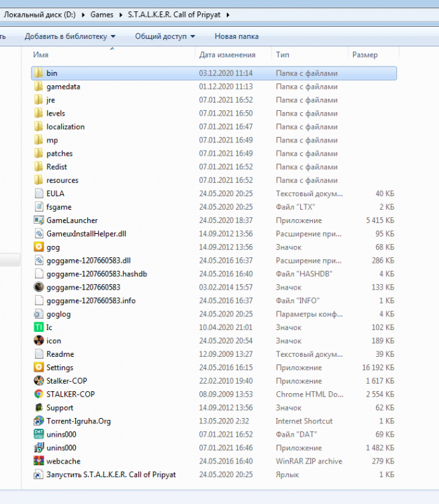Click the jre folder icon

(x=38, y=100)
